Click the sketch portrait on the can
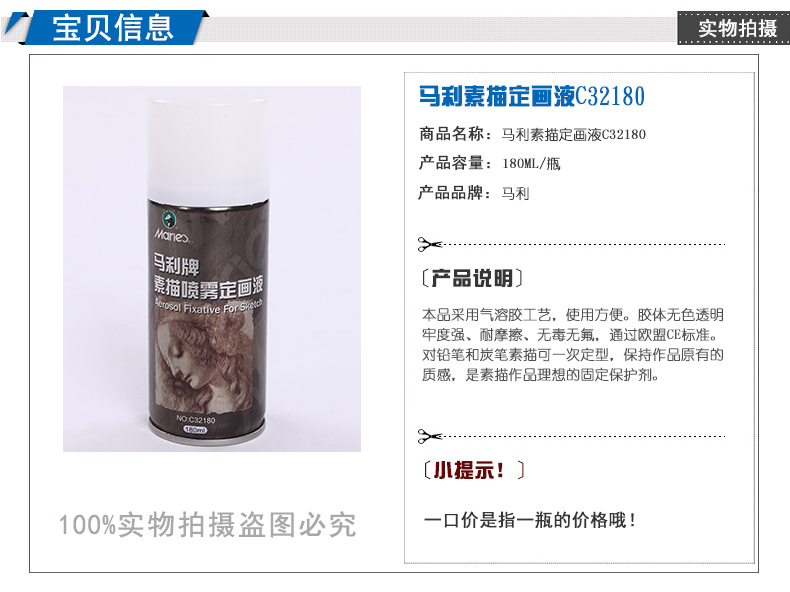 [202, 360]
